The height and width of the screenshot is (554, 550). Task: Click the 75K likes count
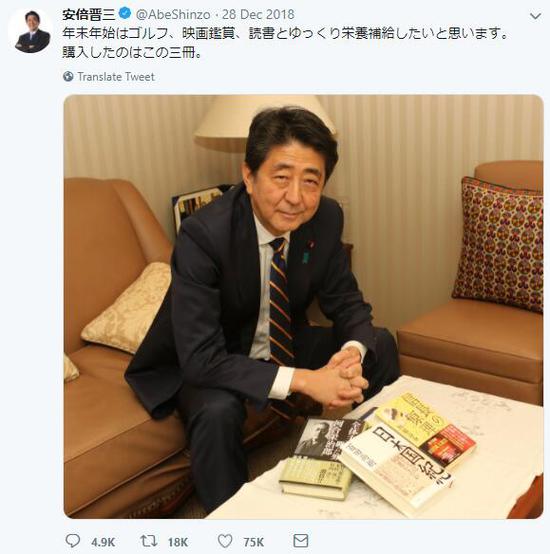253,542
